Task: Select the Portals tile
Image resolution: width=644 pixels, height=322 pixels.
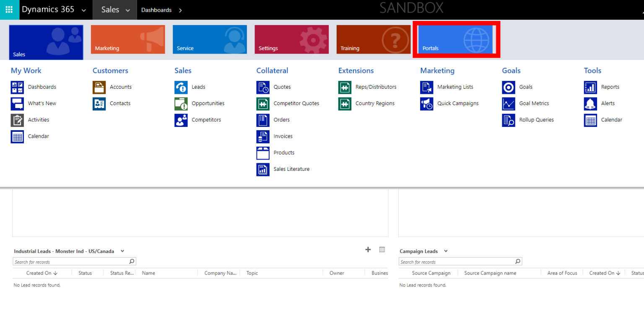Action: [x=455, y=39]
